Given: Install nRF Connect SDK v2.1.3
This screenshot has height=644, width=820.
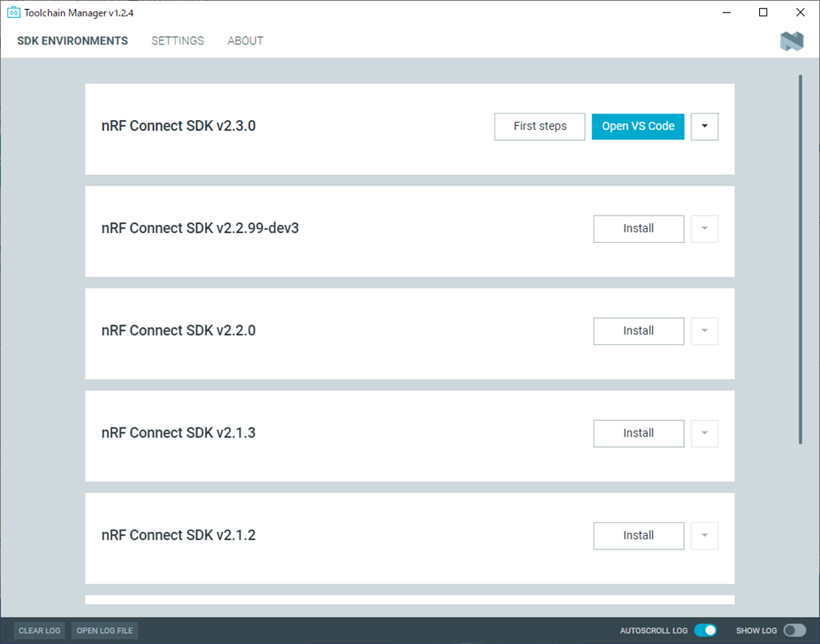Looking at the screenshot, I should (x=639, y=434).
